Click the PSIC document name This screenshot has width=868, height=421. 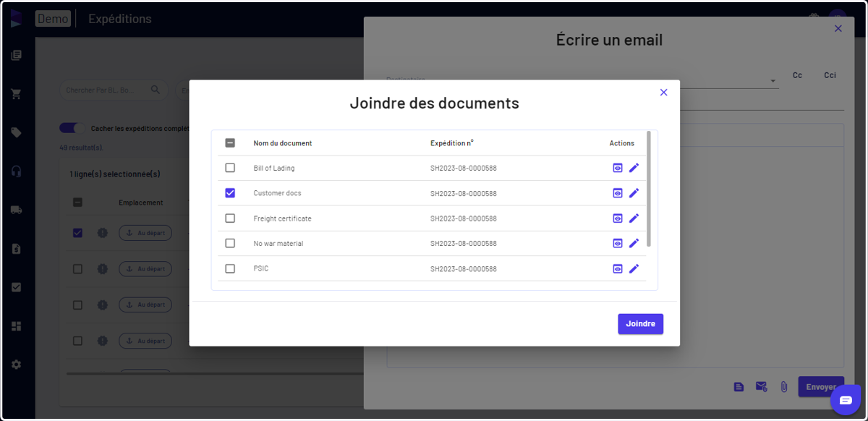pyautogui.click(x=261, y=268)
